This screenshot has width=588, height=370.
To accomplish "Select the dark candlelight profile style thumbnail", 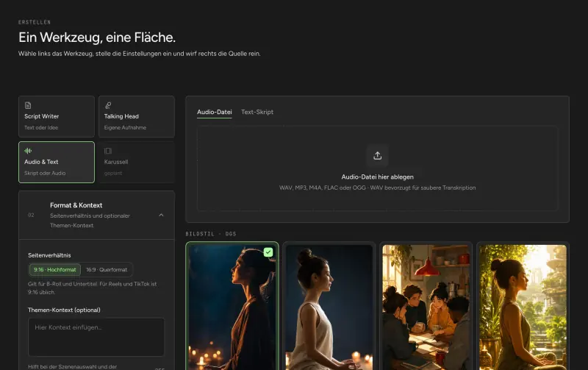I will tap(232, 306).
